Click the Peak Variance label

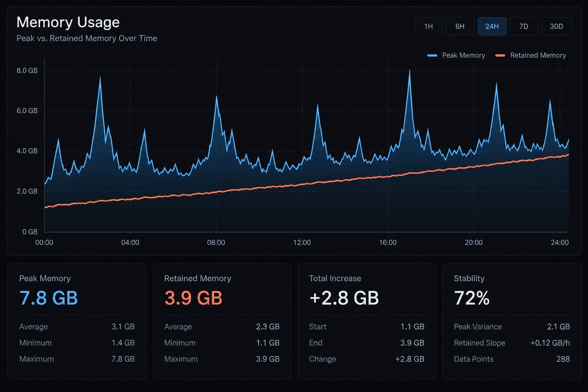click(478, 327)
